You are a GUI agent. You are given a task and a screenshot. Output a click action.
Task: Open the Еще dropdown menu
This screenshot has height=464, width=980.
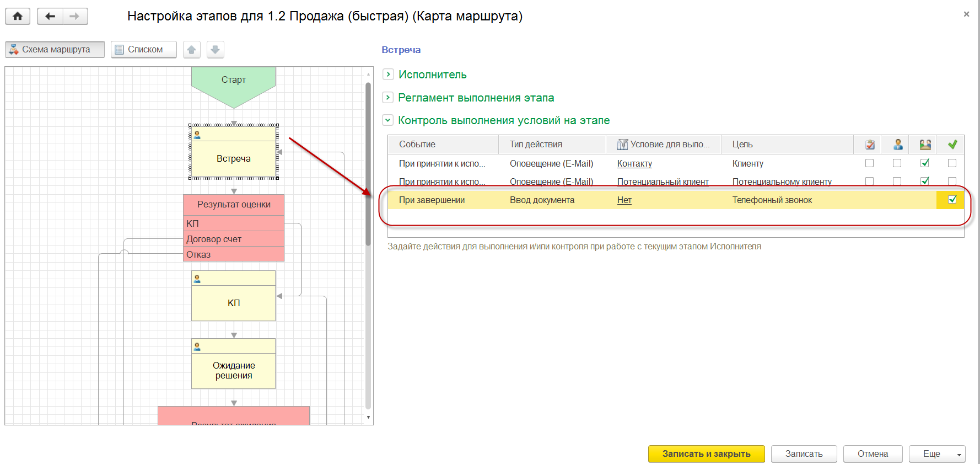click(937, 454)
